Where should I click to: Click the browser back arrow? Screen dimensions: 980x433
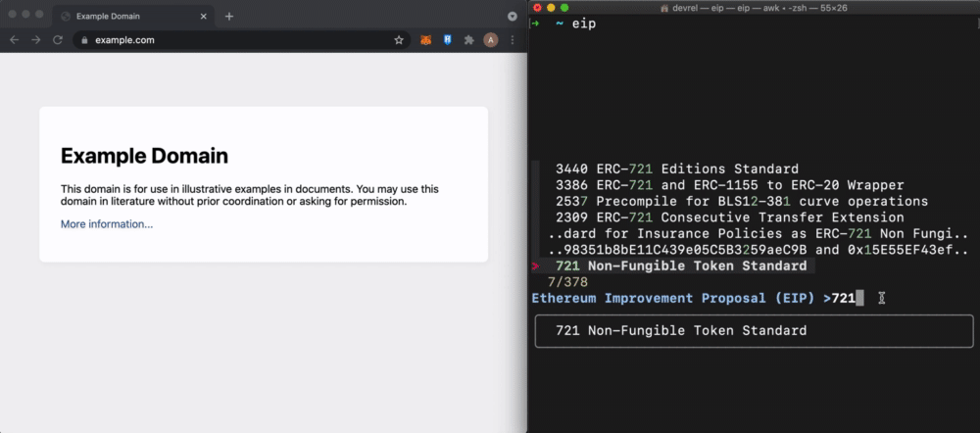14,40
